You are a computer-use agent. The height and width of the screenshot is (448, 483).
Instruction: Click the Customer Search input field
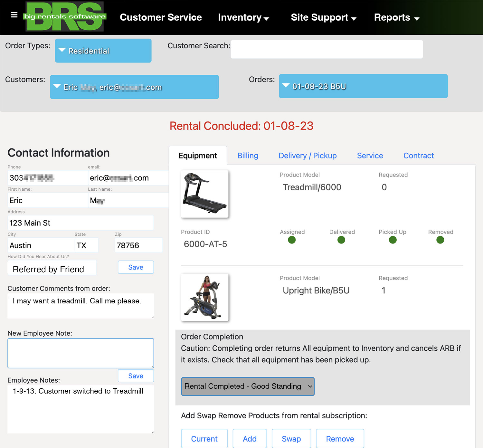[x=327, y=49]
